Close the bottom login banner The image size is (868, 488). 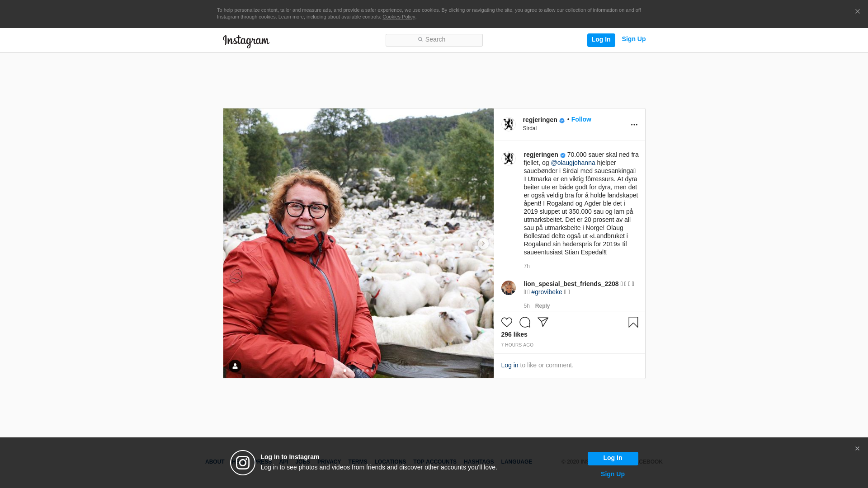[x=857, y=449]
